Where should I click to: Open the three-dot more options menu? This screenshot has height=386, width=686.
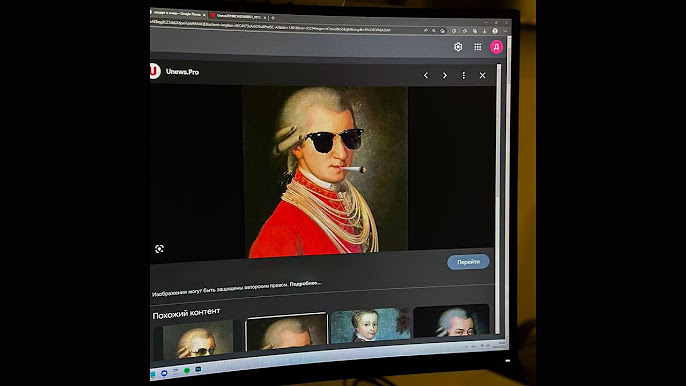click(x=464, y=76)
